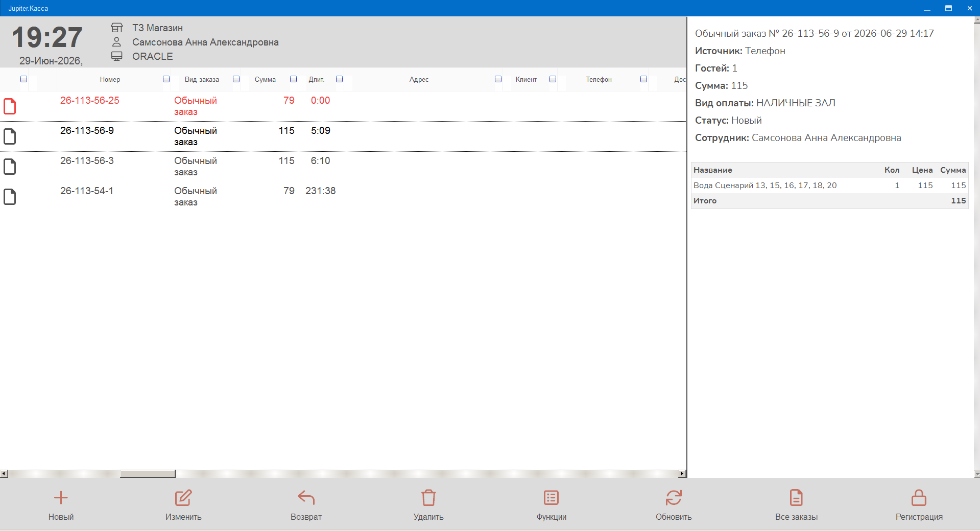Click the horizontal scrollbar thumb of the orders list
This screenshot has width=980, height=531.
[x=148, y=474]
